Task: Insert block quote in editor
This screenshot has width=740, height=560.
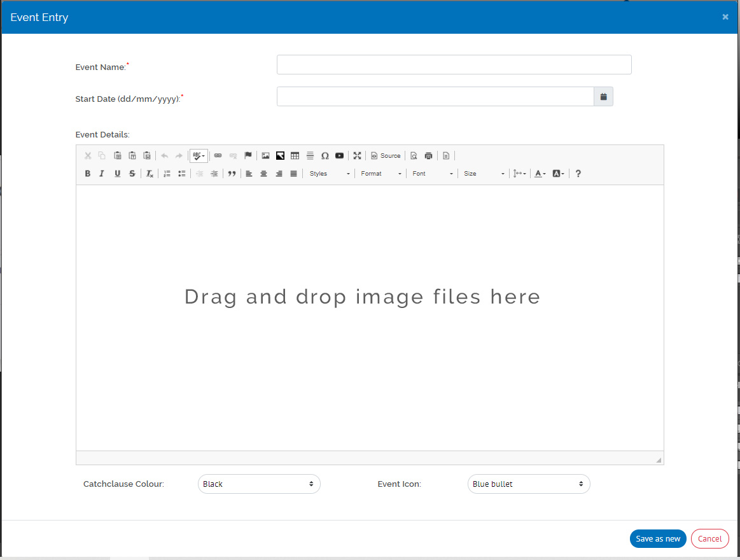Action: click(232, 174)
